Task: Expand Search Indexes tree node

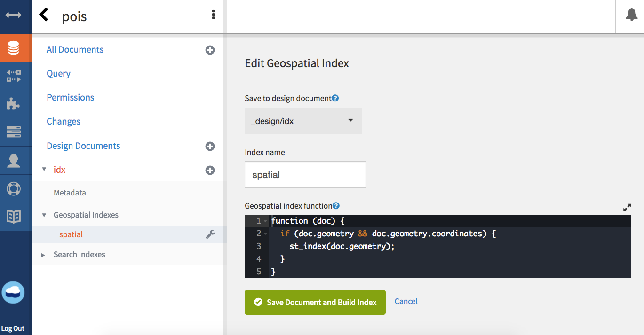Action: [43, 255]
